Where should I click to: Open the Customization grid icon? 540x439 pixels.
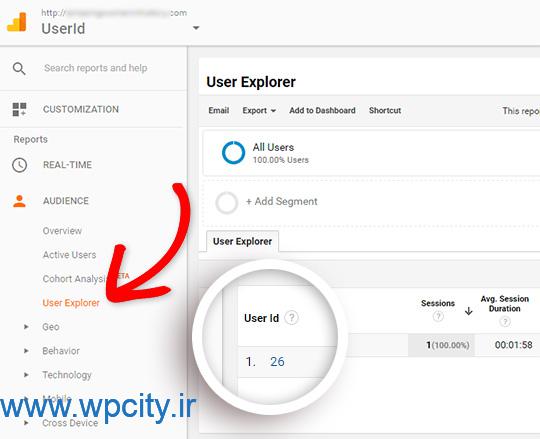[19, 109]
